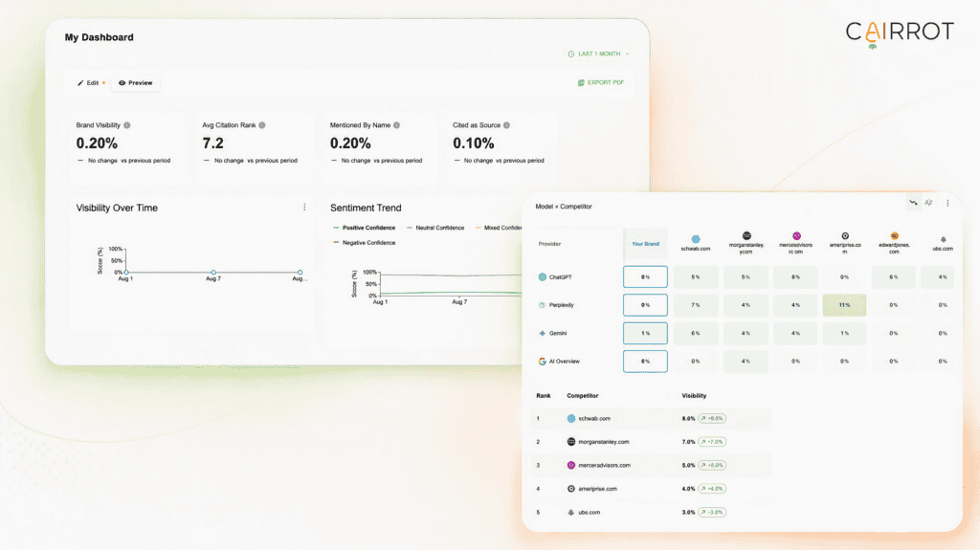Image resolution: width=980 pixels, height=550 pixels.
Task: Click the Provider column header
Action: click(x=549, y=244)
